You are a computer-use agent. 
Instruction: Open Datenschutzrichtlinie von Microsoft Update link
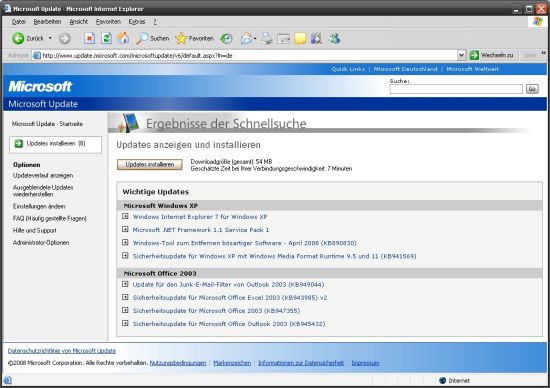tap(62, 351)
